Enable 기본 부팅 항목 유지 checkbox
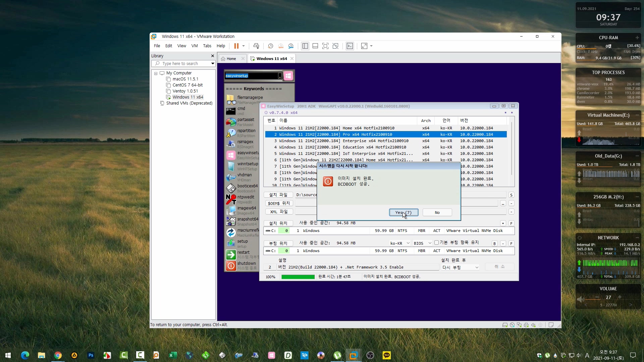This screenshot has width=644, height=362. 436,243
